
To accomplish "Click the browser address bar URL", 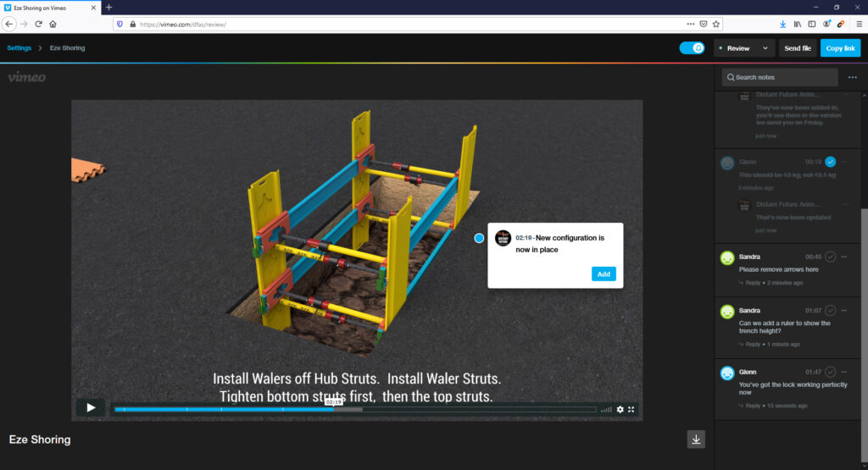I will (183, 25).
